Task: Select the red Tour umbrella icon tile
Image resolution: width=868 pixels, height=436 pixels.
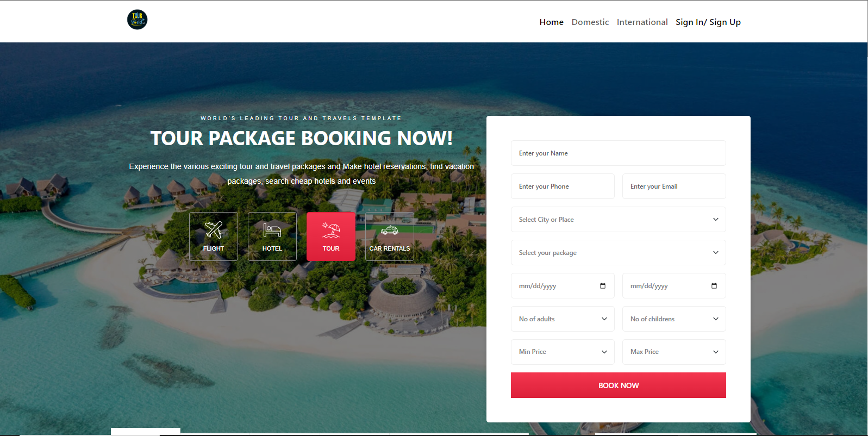Action: 331,236
